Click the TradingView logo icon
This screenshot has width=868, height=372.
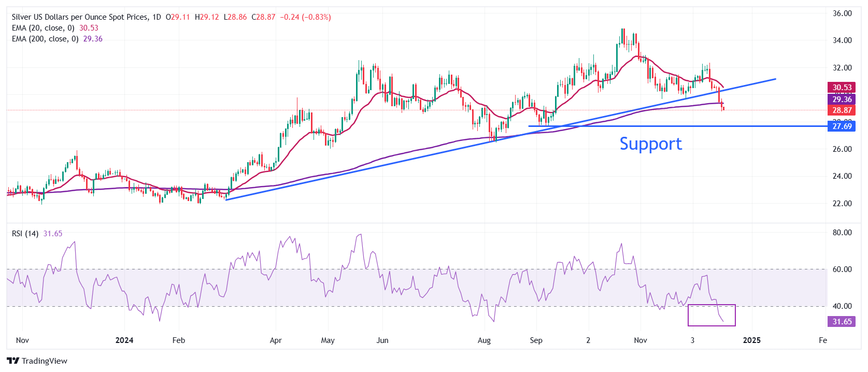click(x=13, y=361)
